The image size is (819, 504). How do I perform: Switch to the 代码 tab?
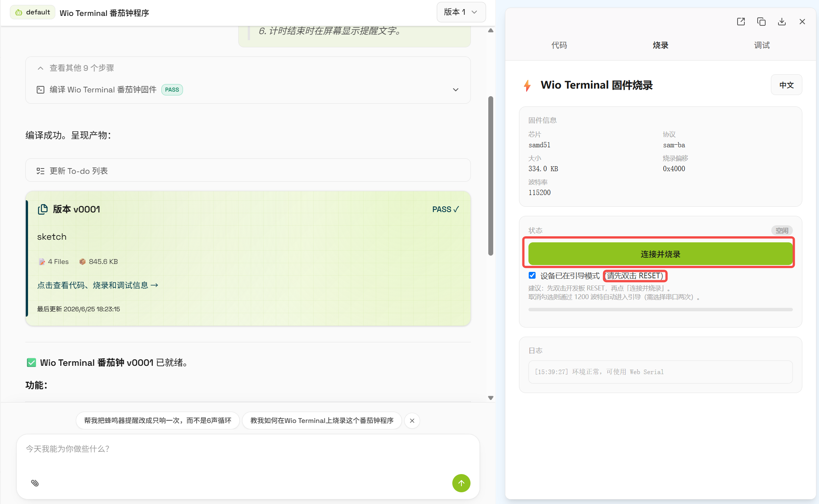[x=559, y=45]
